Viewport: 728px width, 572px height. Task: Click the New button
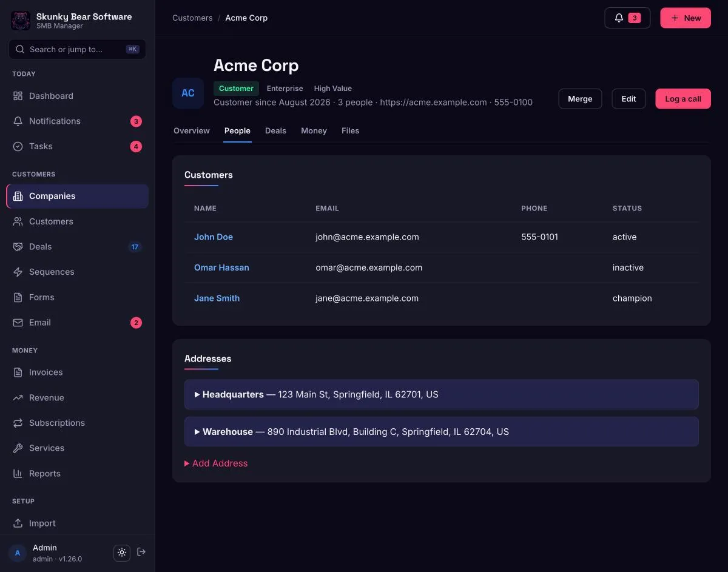(x=686, y=18)
